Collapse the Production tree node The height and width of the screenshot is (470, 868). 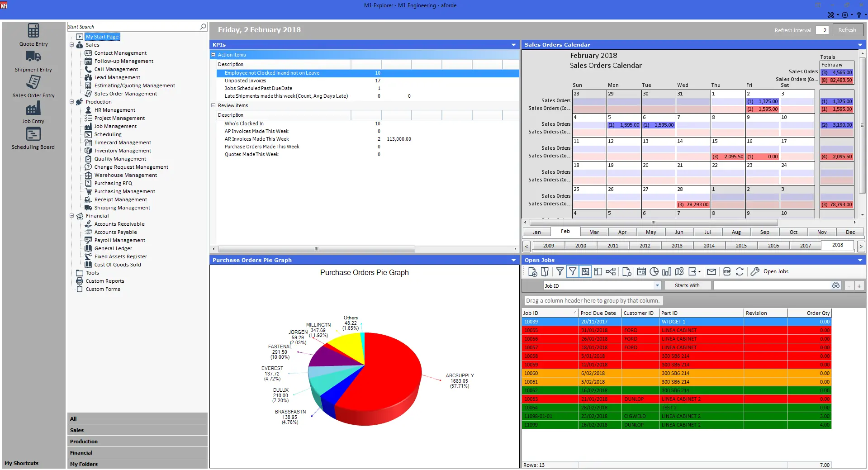[72, 102]
